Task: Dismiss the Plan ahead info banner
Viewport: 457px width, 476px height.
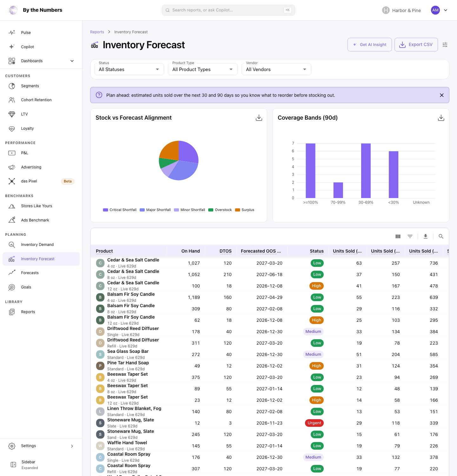Action: coord(442,95)
